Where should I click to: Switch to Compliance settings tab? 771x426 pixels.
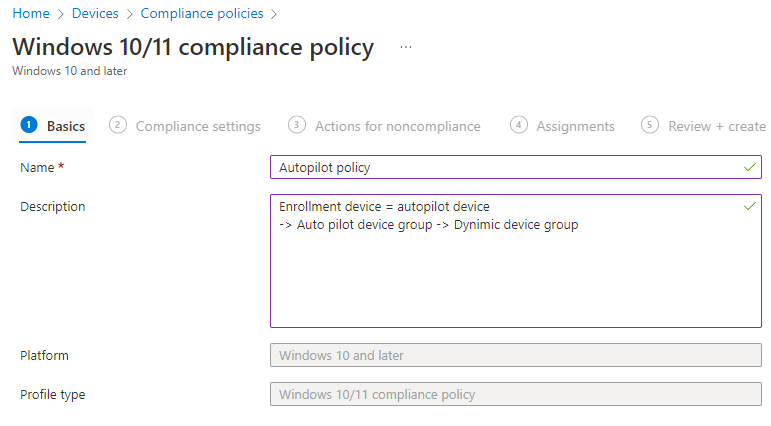tap(198, 126)
